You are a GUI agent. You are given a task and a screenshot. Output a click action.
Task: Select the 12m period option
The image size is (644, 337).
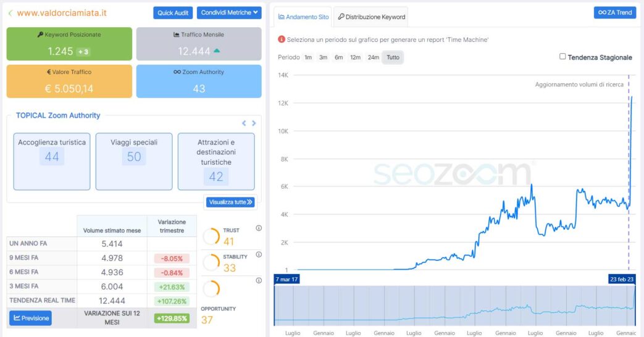(x=355, y=57)
